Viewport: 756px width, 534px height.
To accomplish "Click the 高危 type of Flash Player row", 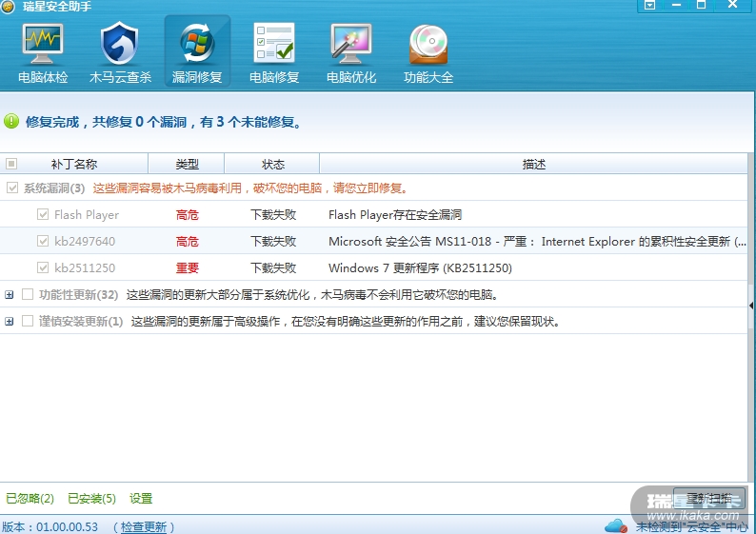I will coord(187,215).
